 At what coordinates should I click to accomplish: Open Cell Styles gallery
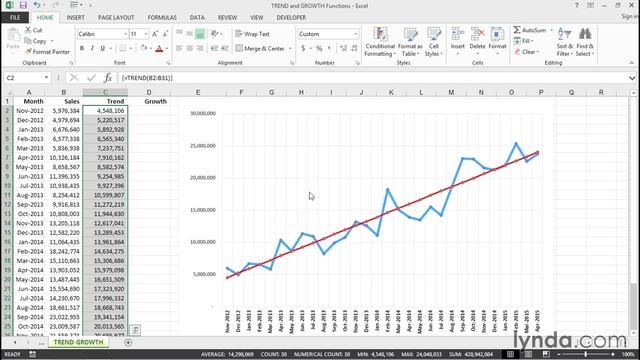[x=433, y=42]
